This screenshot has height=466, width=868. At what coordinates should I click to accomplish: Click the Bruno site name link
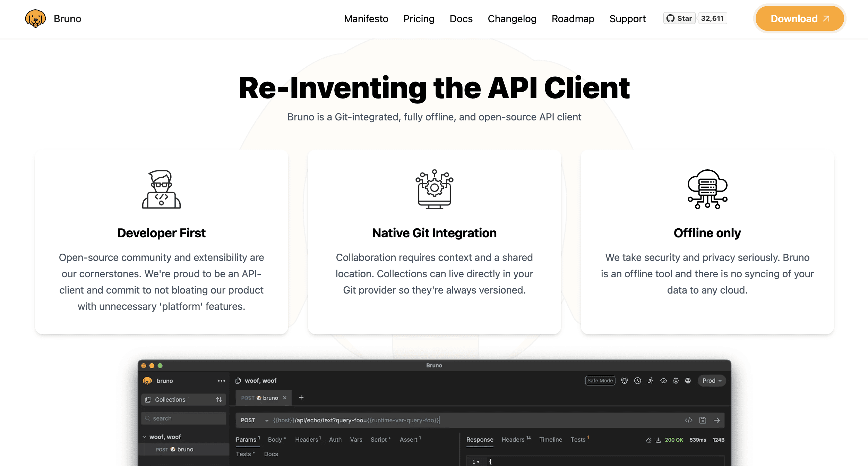point(67,19)
